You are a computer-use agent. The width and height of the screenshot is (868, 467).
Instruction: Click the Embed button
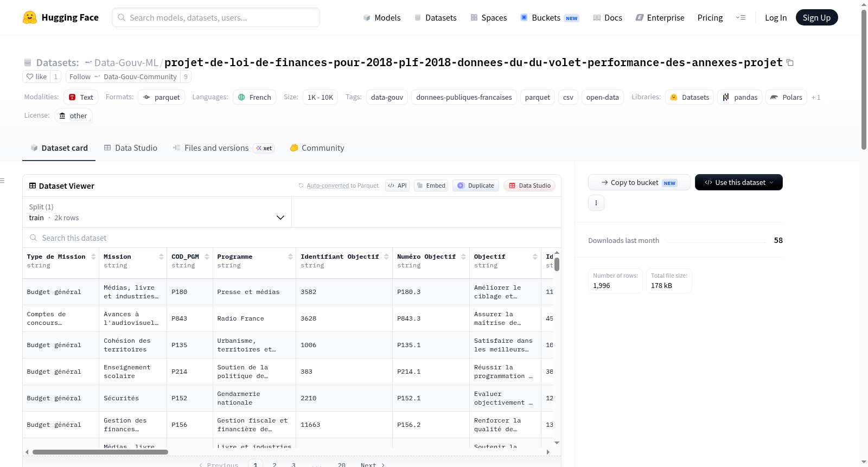[x=431, y=185]
